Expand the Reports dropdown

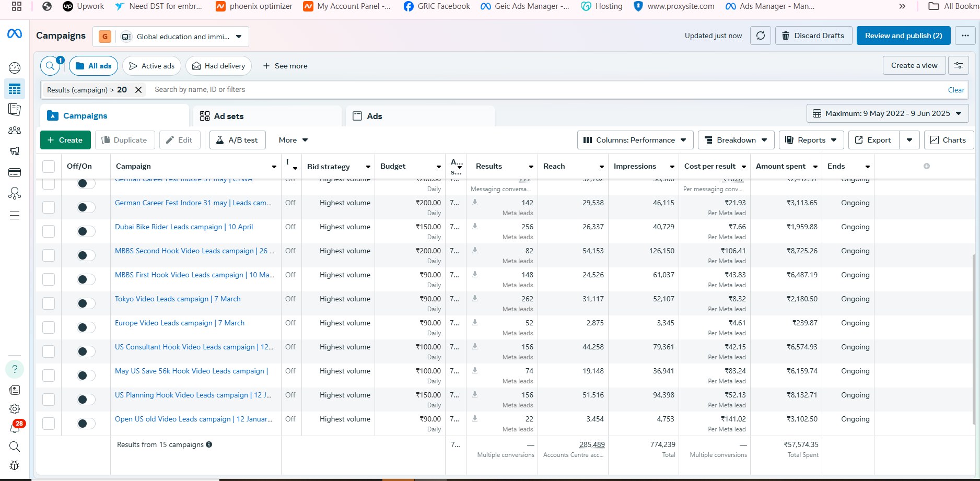[811, 140]
